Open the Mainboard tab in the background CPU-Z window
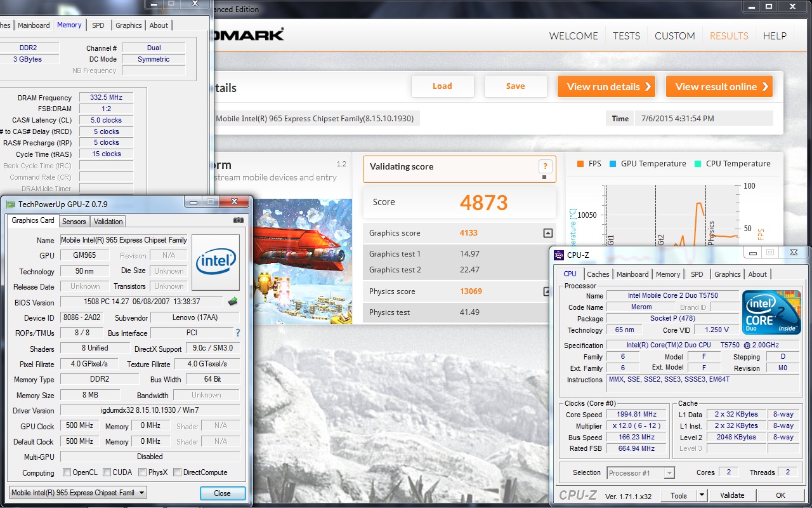 pos(34,25)
